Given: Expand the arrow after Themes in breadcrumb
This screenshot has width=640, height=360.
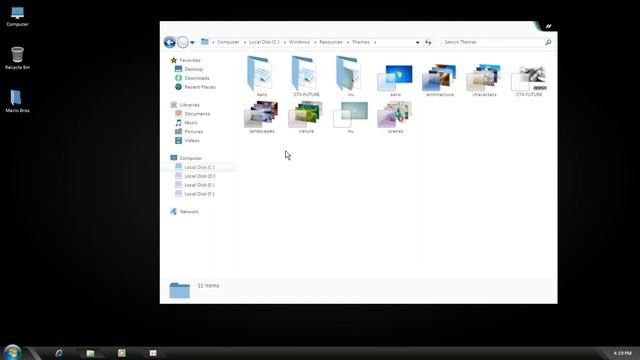Looking at the screenshot, I should click(375, 42).
